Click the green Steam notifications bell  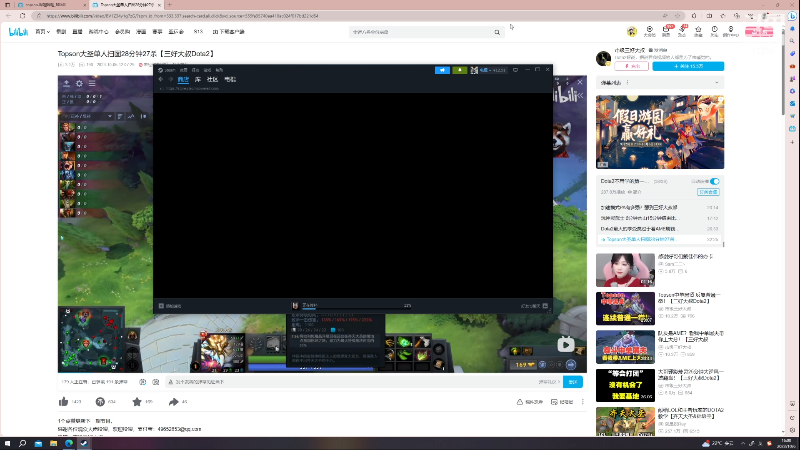(x=460, y=70)
